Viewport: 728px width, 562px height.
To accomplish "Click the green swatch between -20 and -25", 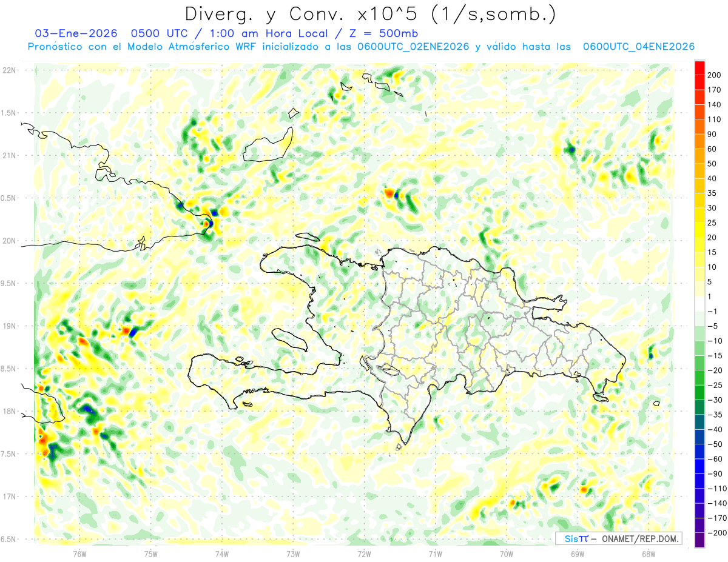I will [699, 377].
